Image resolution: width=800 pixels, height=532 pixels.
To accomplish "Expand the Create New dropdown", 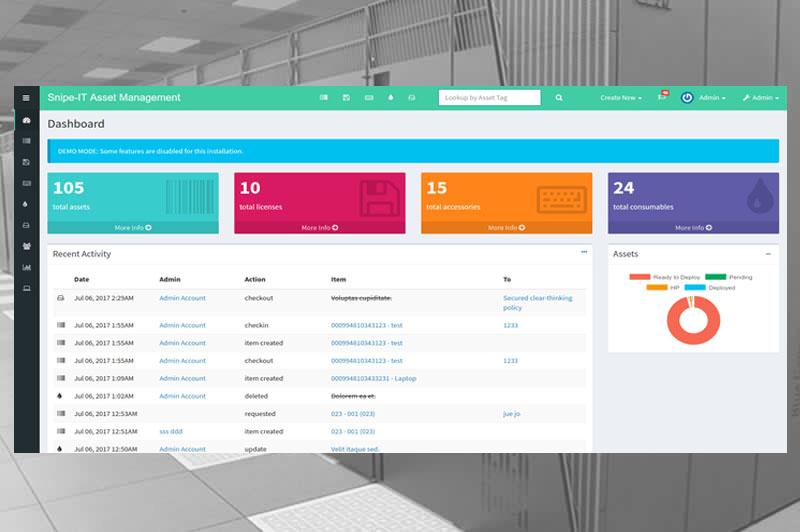I will [620, 98].
